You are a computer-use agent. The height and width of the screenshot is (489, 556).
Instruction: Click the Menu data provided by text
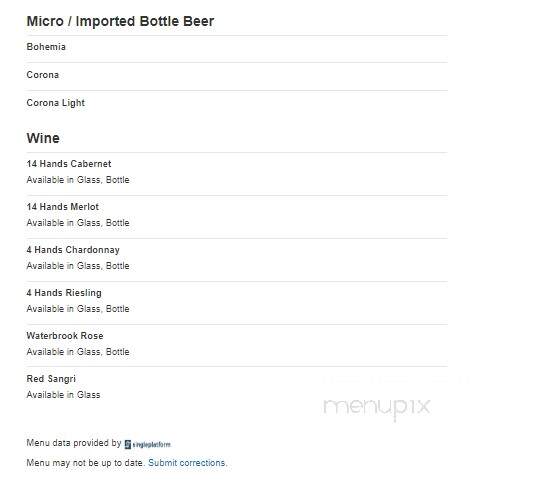coord(74,443)
